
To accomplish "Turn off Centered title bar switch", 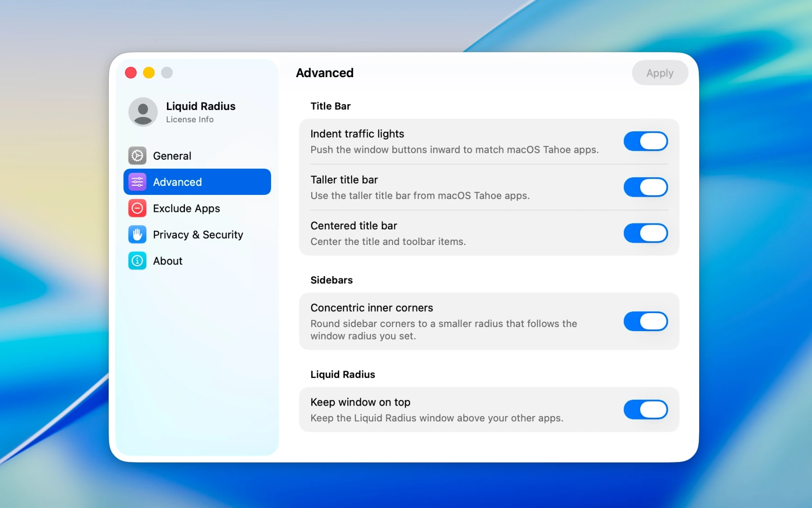I will click(x=646, y=233).
